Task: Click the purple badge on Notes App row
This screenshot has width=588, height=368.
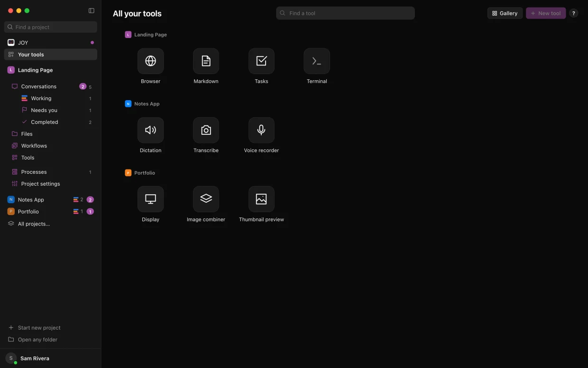Action: pos(90,199)
